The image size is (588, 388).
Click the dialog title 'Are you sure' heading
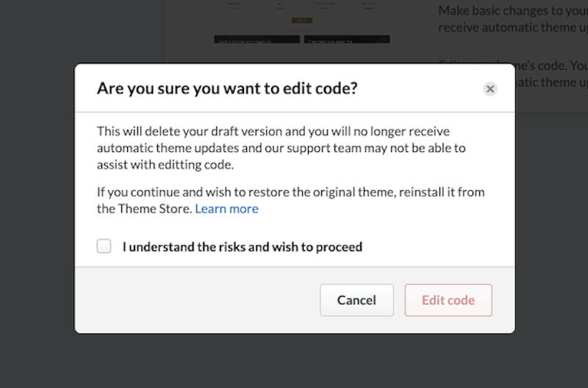[227, 89]
